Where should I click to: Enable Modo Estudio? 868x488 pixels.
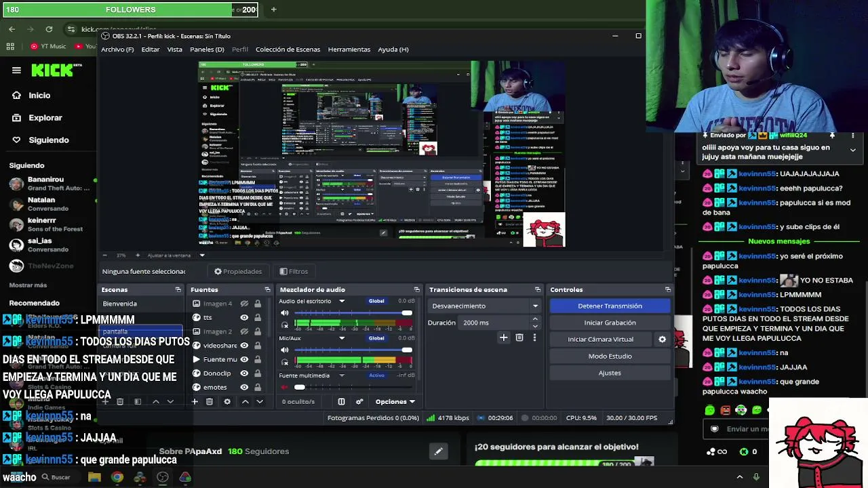(x=610, y=356)
